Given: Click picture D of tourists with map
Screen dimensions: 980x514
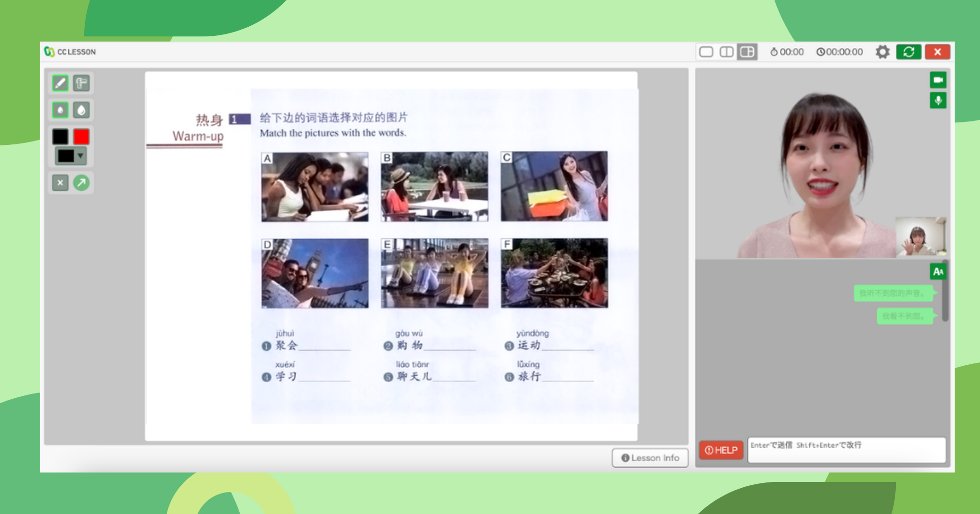Looking at the screenshot, I should pos(315,273).
